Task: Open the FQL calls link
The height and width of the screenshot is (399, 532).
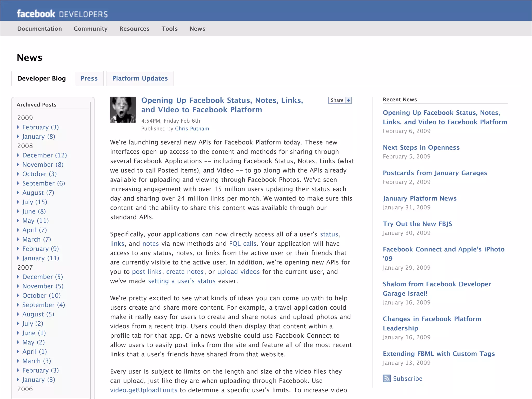Action: tap(243, 243)
